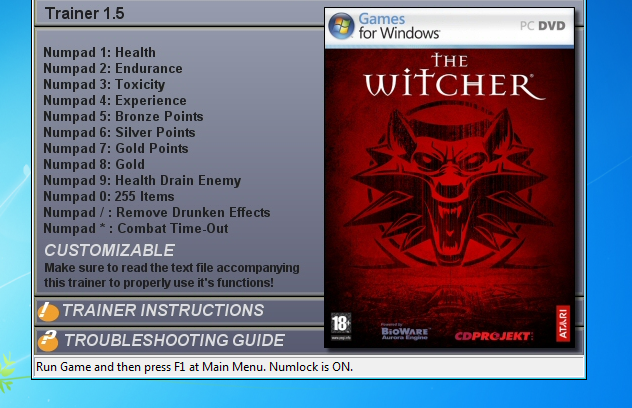Open the TROUBLESHOOTING GUIDE
Viewport: 632px width, 408px height.
(x=174, y=340)
